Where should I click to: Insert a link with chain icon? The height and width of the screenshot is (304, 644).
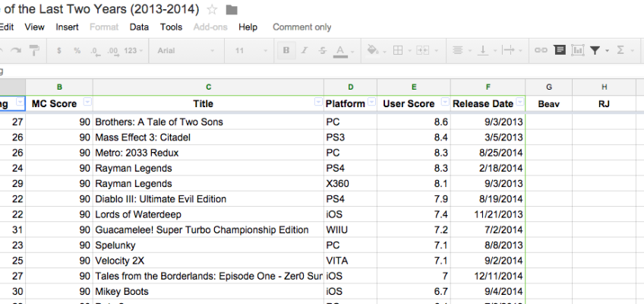coord(541,50)
